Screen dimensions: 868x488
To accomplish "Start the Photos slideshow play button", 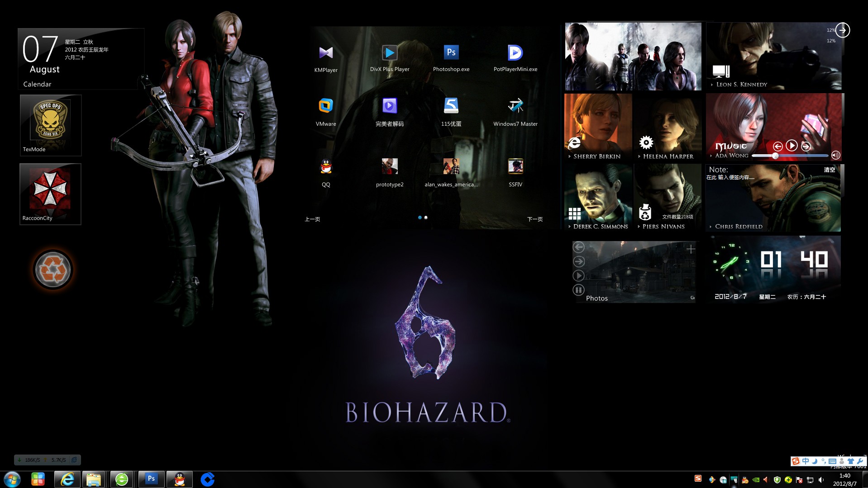I will [x=578, y=275].
